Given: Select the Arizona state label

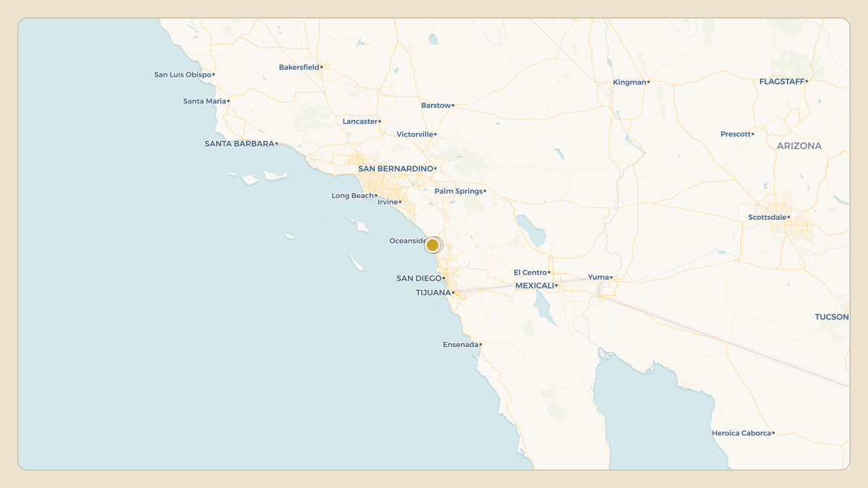Looking at the screenshot, I should pyautogui.click(x=799, y=146).
